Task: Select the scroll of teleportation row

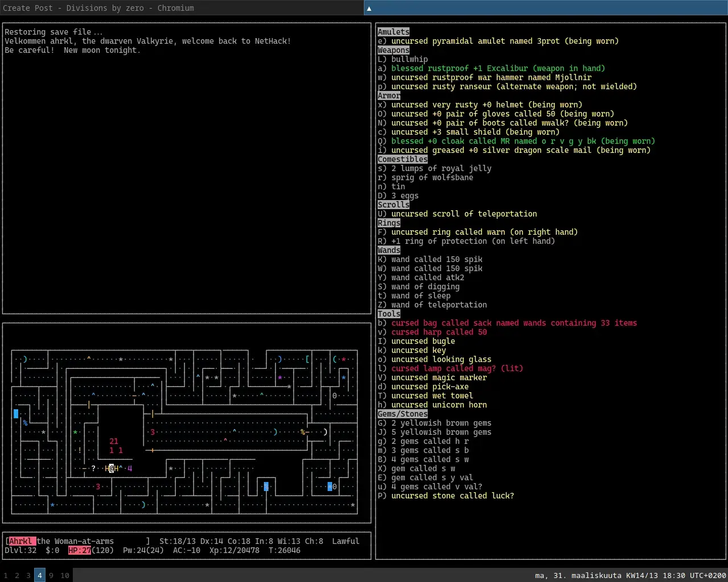Action: [x=457, y=214]
